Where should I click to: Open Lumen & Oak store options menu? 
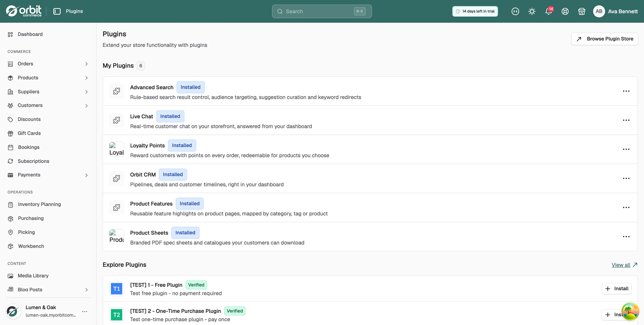pyautogui.click(x=85, y=311)
